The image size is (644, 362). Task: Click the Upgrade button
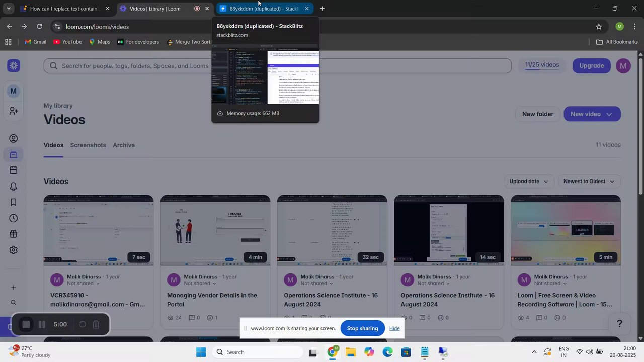click(x=592, y=66)
